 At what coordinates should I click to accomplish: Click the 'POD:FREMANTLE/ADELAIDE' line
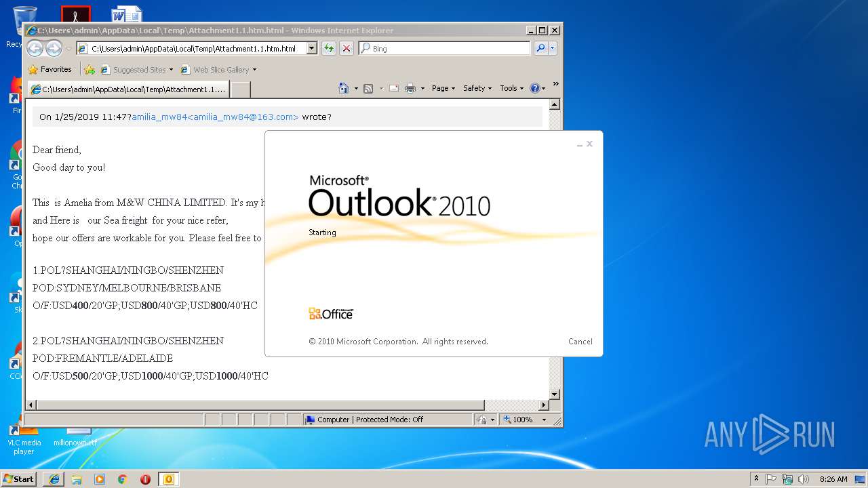point(102,359)
